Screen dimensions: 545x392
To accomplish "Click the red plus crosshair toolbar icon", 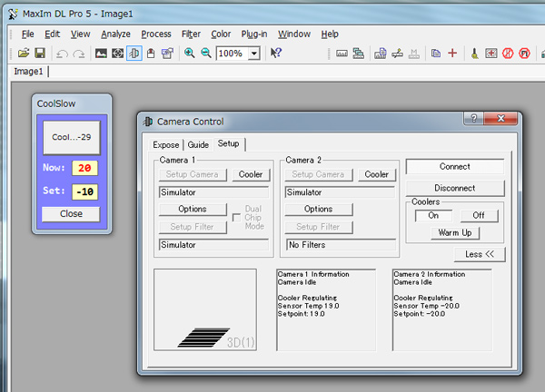I will point(452,54).
